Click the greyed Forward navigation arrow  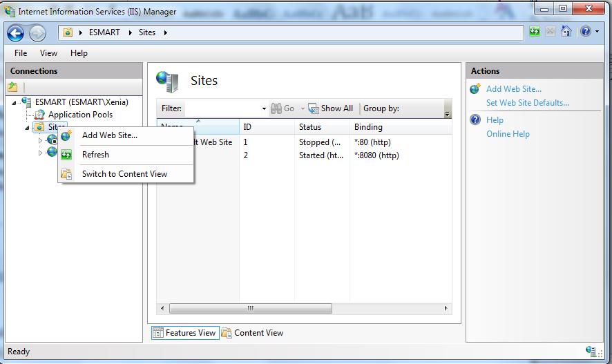[x=37, y=33]
